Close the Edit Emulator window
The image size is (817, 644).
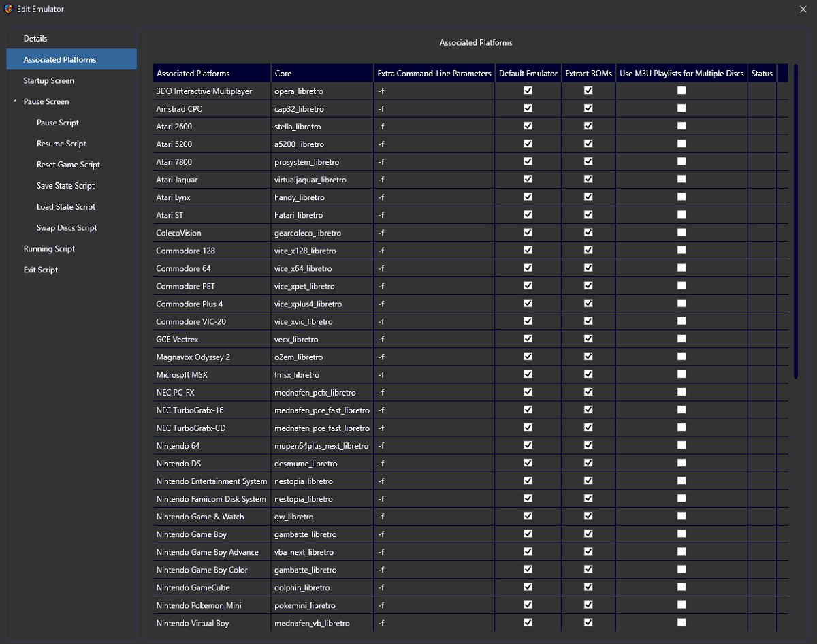(803, 9)
